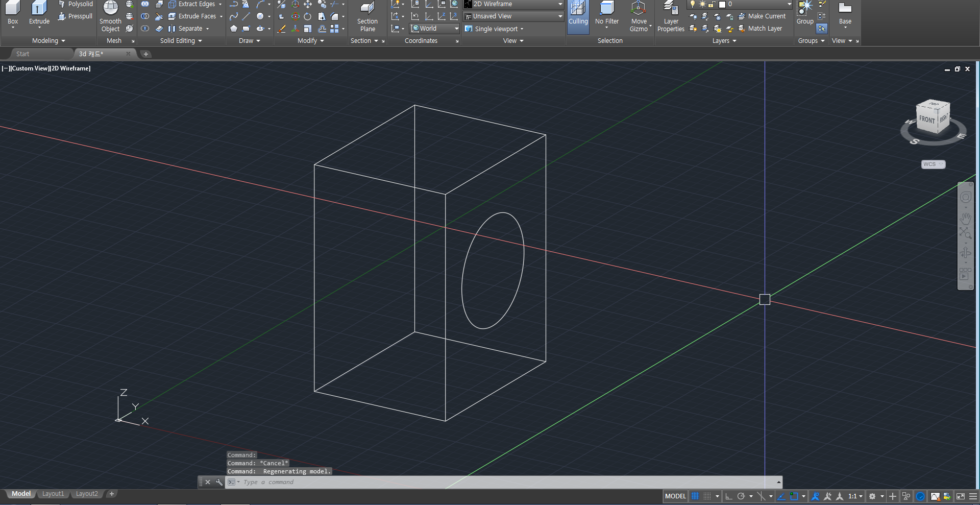The height and width of the screenshot is (505, 980).
Task: Click the orbit tool in navigation bar
Action: 965,253
